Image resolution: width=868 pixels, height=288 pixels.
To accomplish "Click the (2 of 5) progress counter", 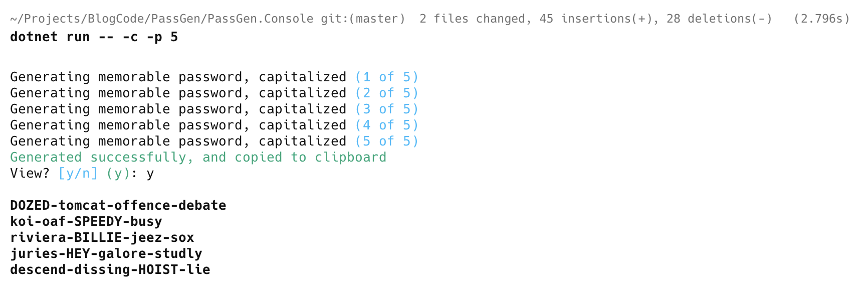I will pyautogui.click(x=386, y=93).
